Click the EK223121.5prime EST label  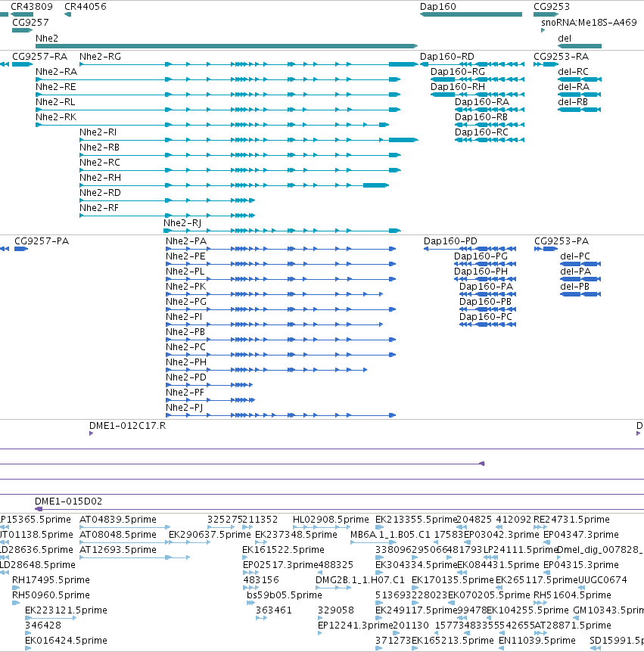click(x=66, y=610)
